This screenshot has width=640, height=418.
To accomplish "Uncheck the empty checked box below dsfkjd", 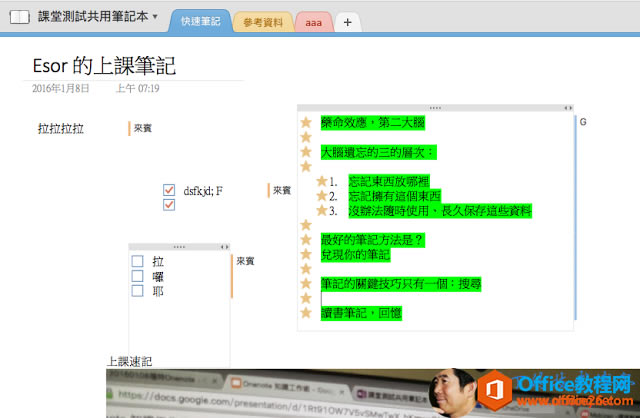I will coord(169,205).
